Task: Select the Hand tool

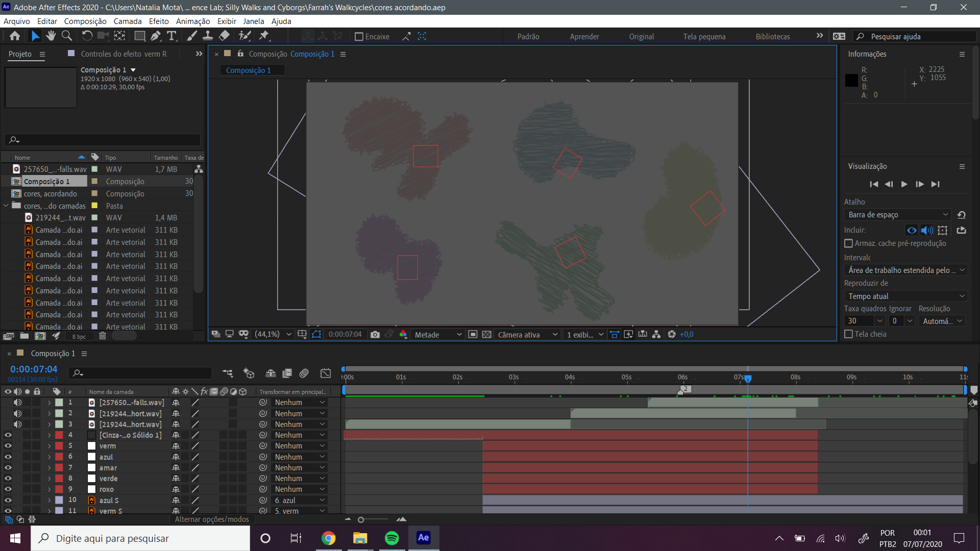Action: (x=51, y=36)
